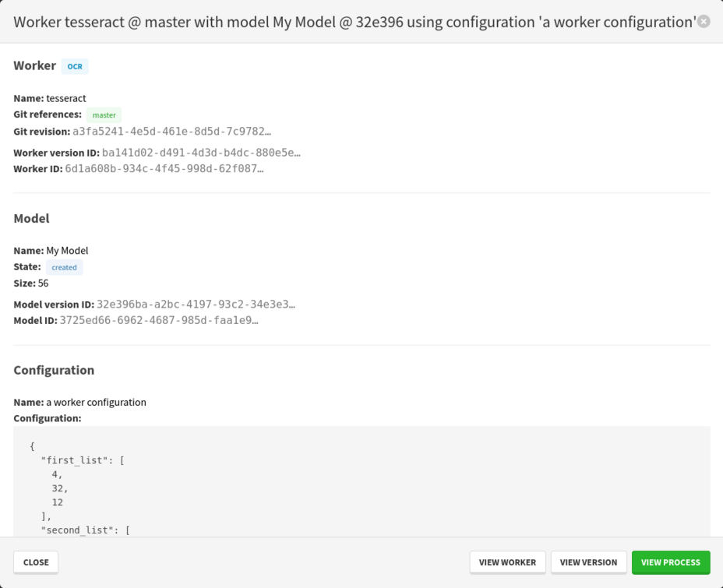723x588 pixels.
Task: Click the Model version ID value 32e396ba
Action: point(196,305)
